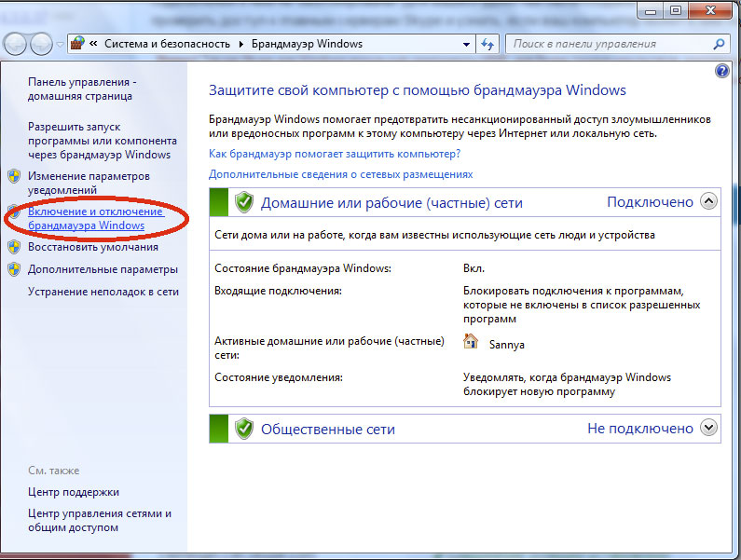741x560 pixels.
Task: Click 'Входящие подключения:' label
Action: [278, 291]
